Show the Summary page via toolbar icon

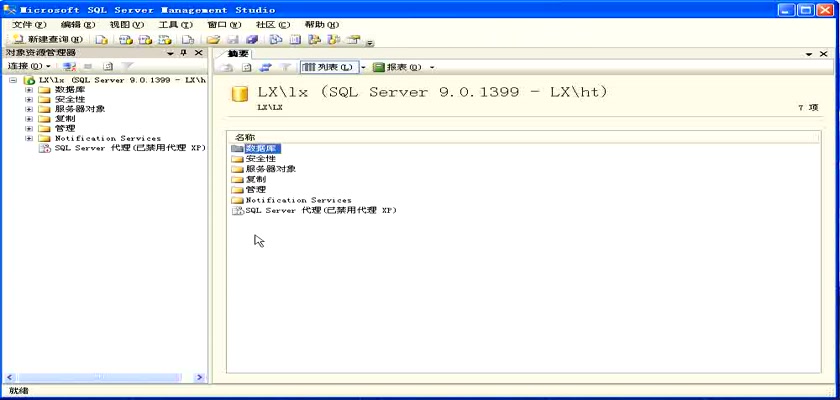295,40
